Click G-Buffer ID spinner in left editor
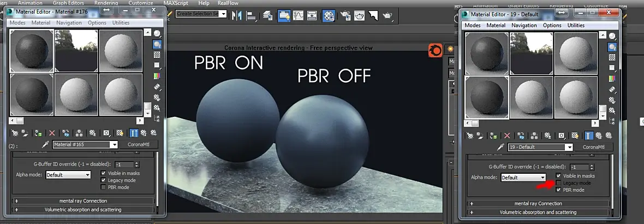 tap(137, 164)
